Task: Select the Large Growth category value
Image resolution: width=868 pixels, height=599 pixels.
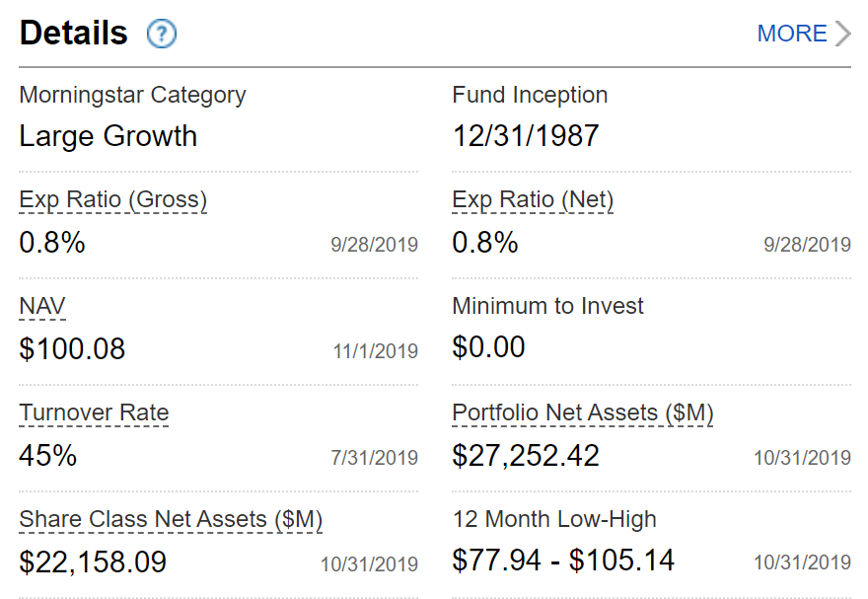Action: [108, 136]
